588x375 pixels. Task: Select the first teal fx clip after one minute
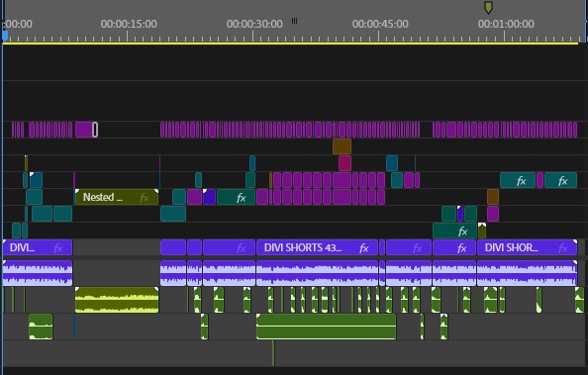click(x=518, y=180)
